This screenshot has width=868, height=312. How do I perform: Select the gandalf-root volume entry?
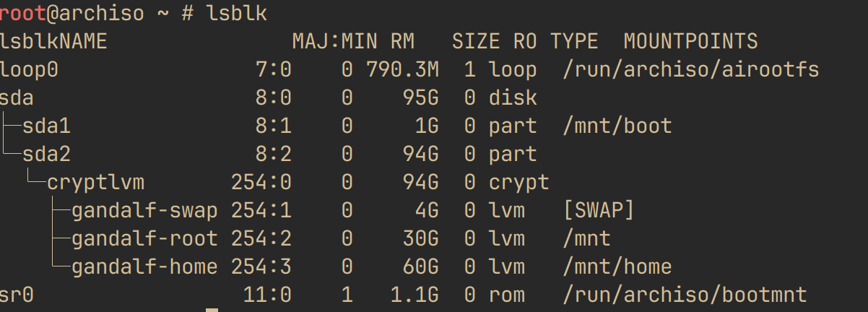[144, 238]
